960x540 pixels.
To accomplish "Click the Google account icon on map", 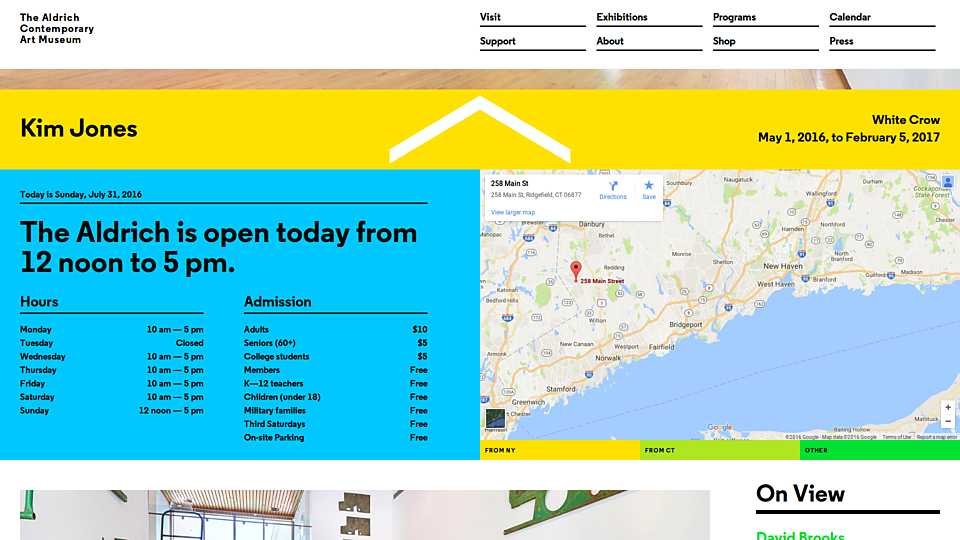I will (947, 183).
